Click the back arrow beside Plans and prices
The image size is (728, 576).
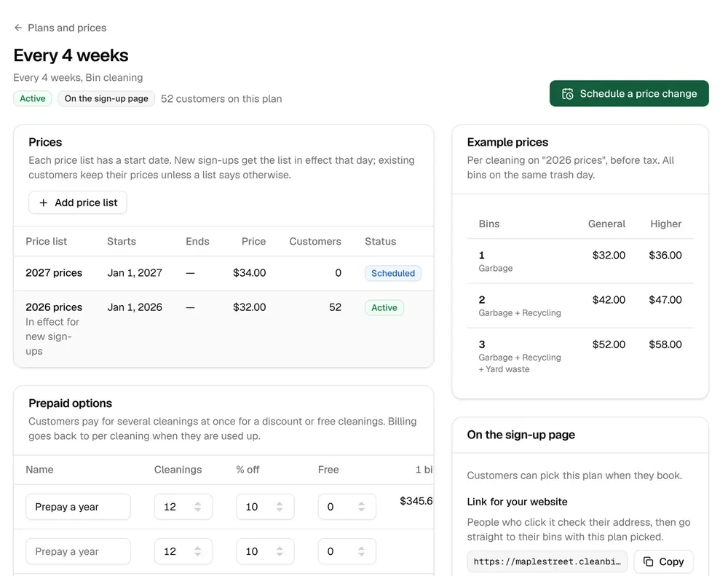18,28
